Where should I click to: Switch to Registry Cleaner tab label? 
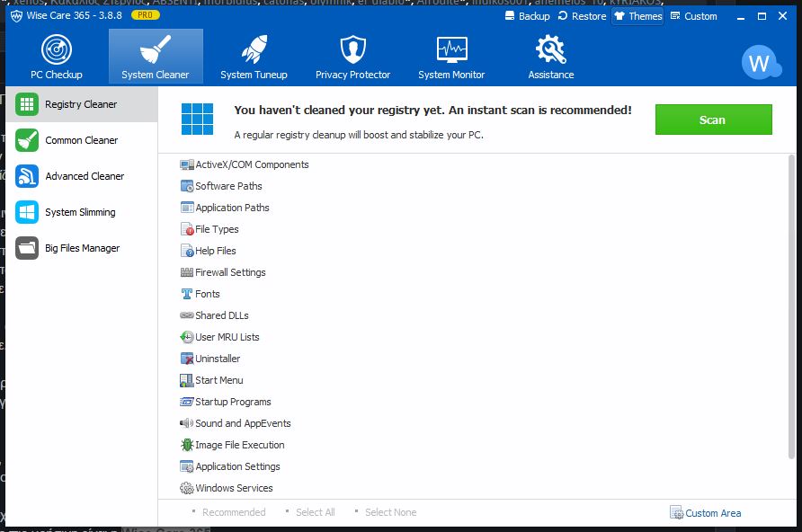tap(81, 104)
